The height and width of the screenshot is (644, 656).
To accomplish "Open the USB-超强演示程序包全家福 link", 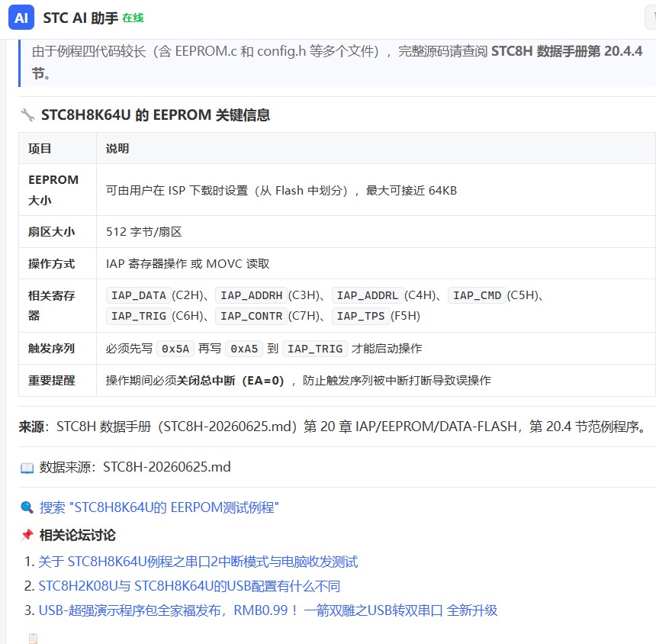I will pyautogui.click(x=268, y=610).
